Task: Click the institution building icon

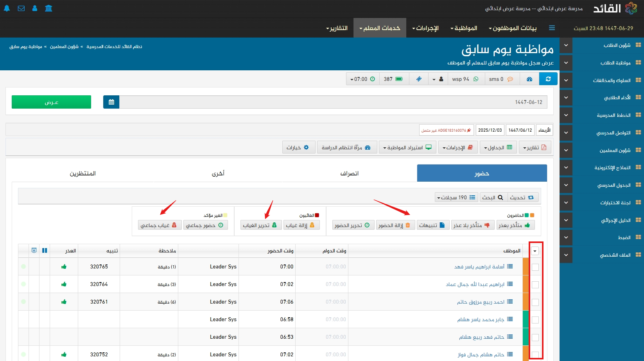Action: pos(48,8)
